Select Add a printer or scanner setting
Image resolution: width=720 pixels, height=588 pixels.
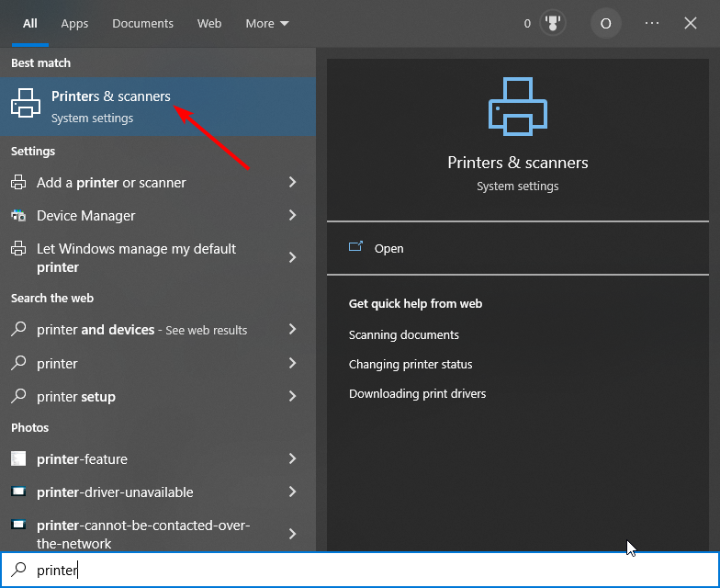[x=158, y=182]
